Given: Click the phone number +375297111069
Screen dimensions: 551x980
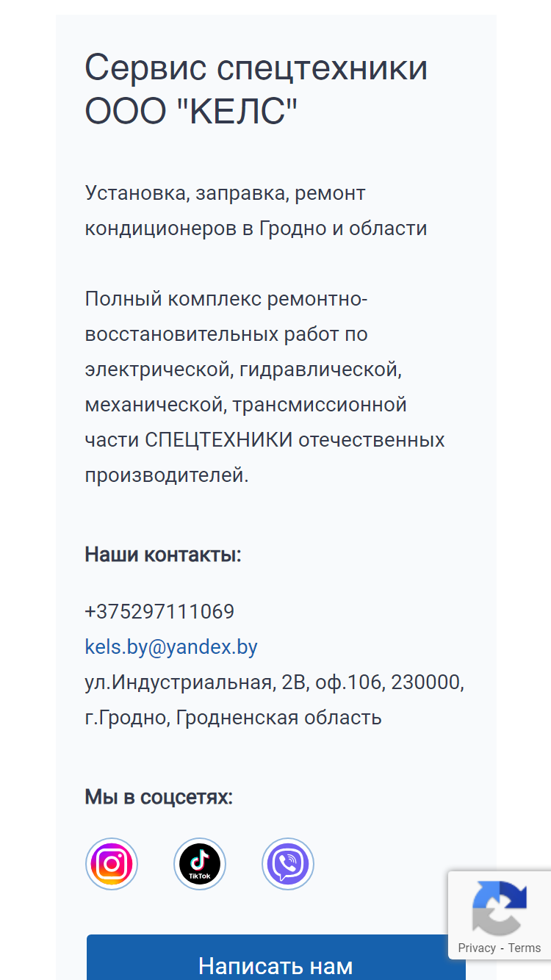Looking at the screenshot, I should [159, 612].
